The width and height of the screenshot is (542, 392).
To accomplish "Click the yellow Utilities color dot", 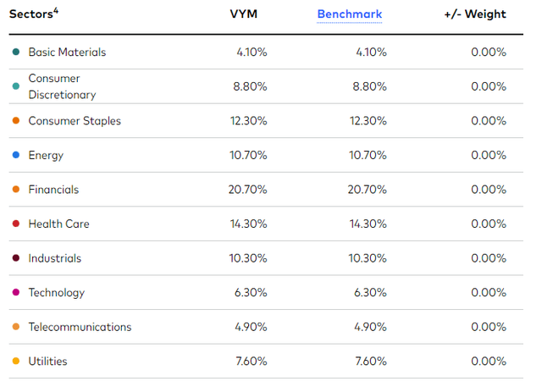I will click(16, 361).
